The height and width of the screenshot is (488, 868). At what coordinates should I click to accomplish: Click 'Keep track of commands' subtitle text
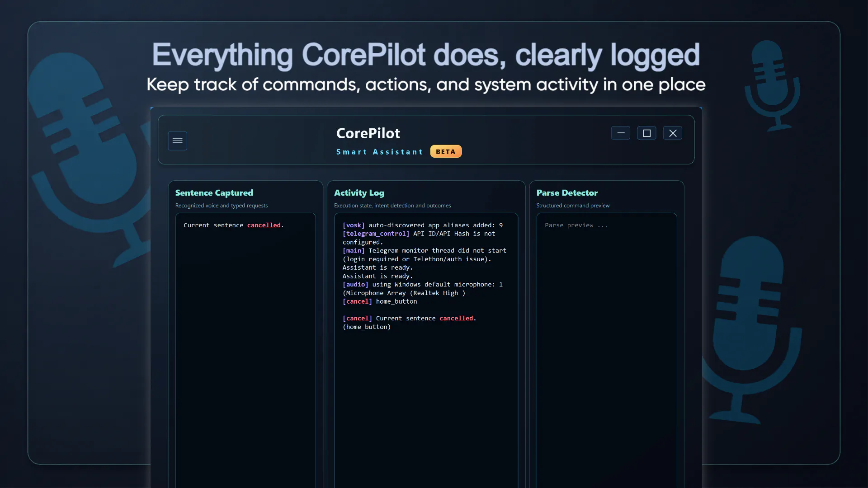426,84
